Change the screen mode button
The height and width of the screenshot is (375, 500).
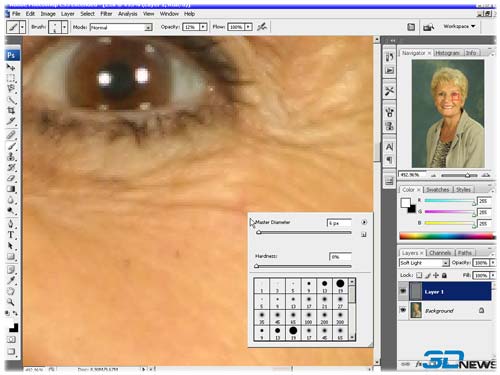pos(11,351)
